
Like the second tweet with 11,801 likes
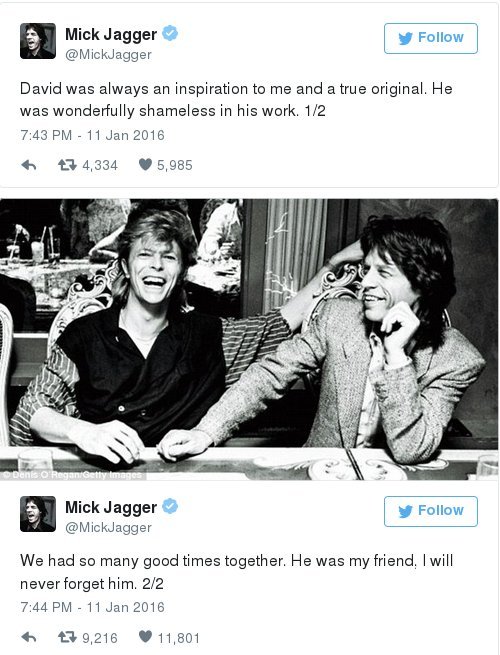(145, 637)
